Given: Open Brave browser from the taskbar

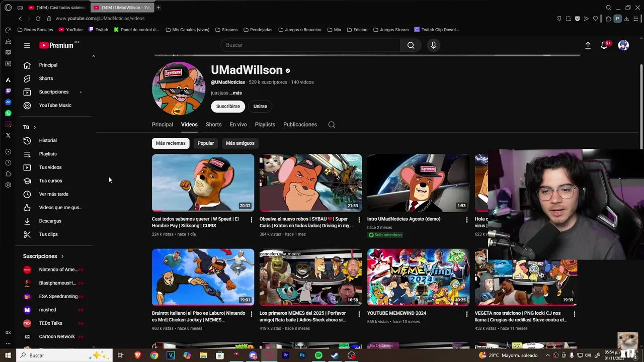Looking at the screenshot, I should coord(137,355).
